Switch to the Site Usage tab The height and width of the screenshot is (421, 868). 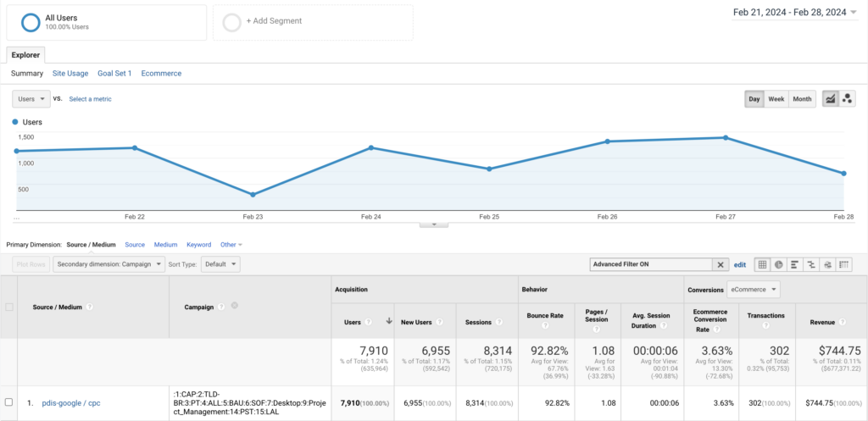point(70,74)
